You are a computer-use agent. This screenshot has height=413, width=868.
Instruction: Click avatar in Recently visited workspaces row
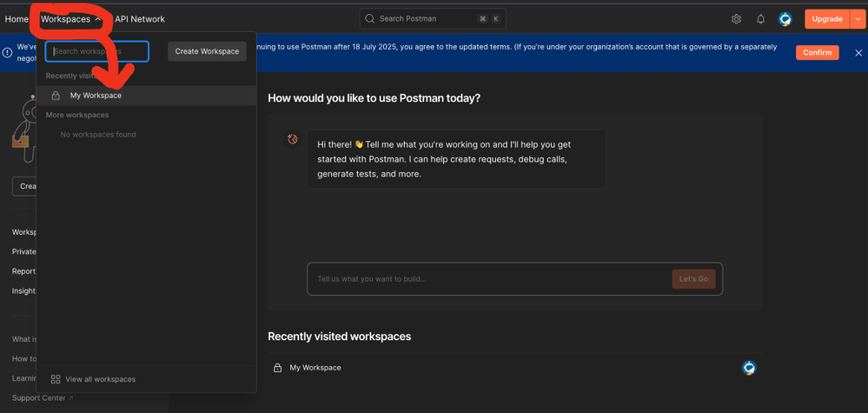click(x=749, y=368)
